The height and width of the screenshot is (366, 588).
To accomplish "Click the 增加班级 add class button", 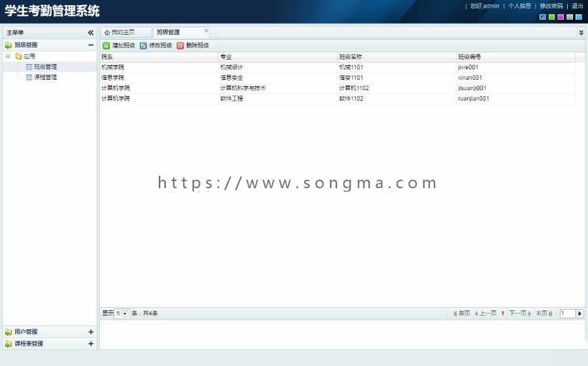I will point(118,45).
